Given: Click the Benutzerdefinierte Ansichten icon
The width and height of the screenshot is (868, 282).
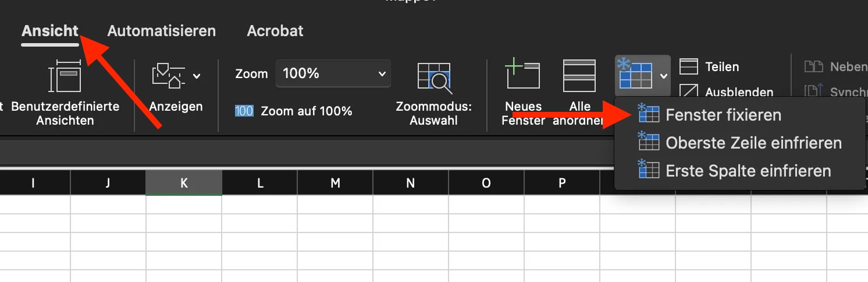Looking at the screenshot, I should [x=65, y=77].
